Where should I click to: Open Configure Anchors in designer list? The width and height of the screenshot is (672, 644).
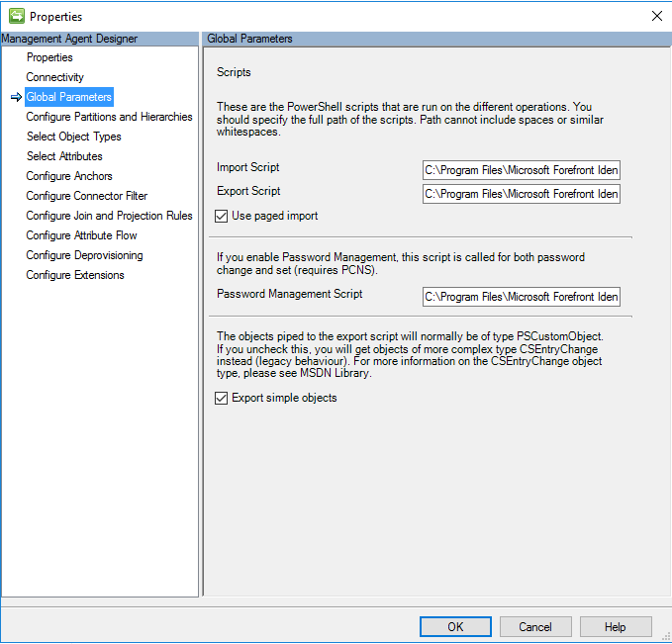coord(69,176)
